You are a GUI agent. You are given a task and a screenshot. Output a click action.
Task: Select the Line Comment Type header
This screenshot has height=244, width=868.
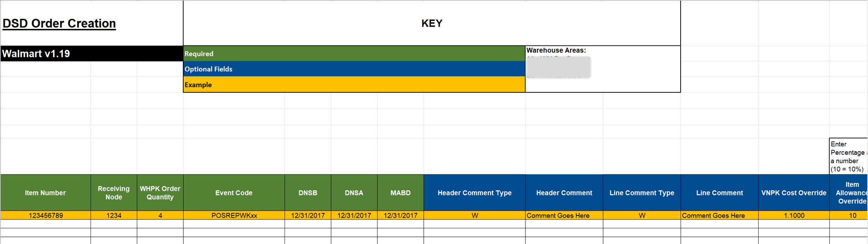[642, 193]
